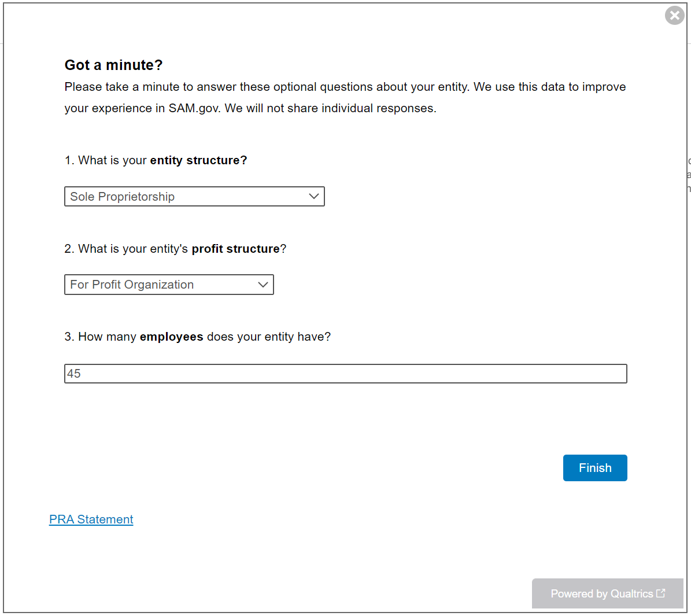Click the question 2 profit structure label

click(x=175, y=249)
